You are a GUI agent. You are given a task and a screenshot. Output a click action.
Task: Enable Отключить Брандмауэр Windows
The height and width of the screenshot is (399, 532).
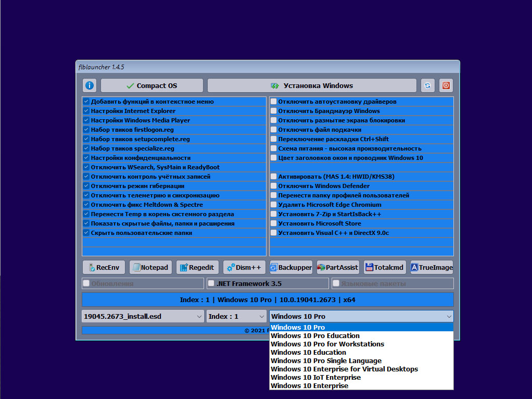pyautogui.click(x=274, y=111)
